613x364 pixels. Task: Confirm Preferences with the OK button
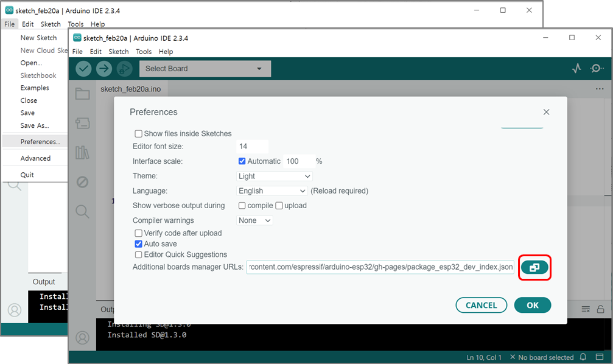(533, 306)
